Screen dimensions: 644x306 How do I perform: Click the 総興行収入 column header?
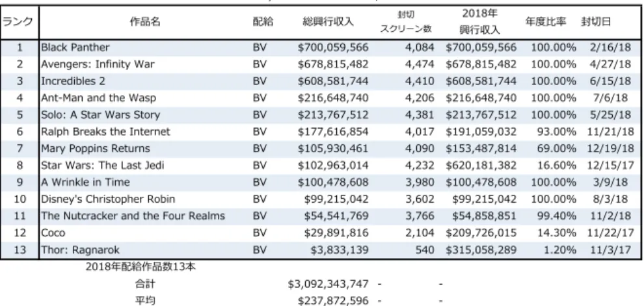point(328,21)
